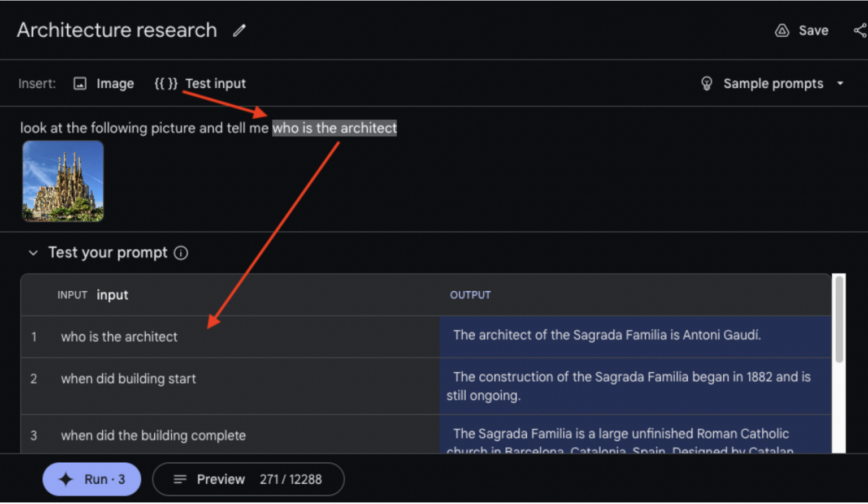Click the info icon beside Test your prompt
Image resolution: width=868 pixels, height=504 pixels.
click(x=181, y=253)
